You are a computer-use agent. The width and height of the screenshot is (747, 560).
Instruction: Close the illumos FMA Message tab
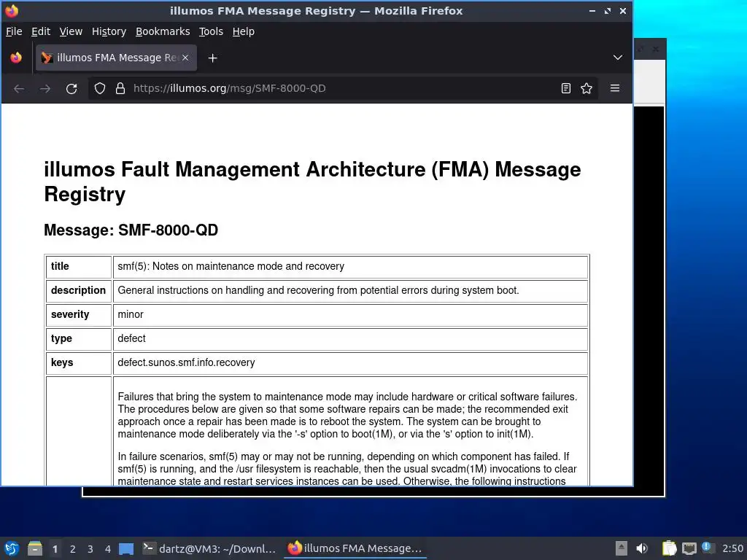[x=185, y=58]
